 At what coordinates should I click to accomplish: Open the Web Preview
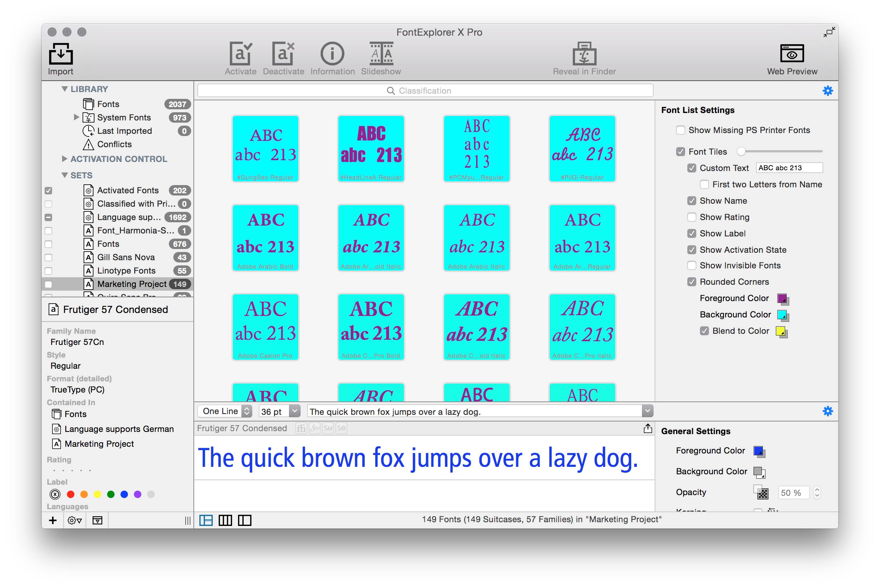tap(791, 54)
